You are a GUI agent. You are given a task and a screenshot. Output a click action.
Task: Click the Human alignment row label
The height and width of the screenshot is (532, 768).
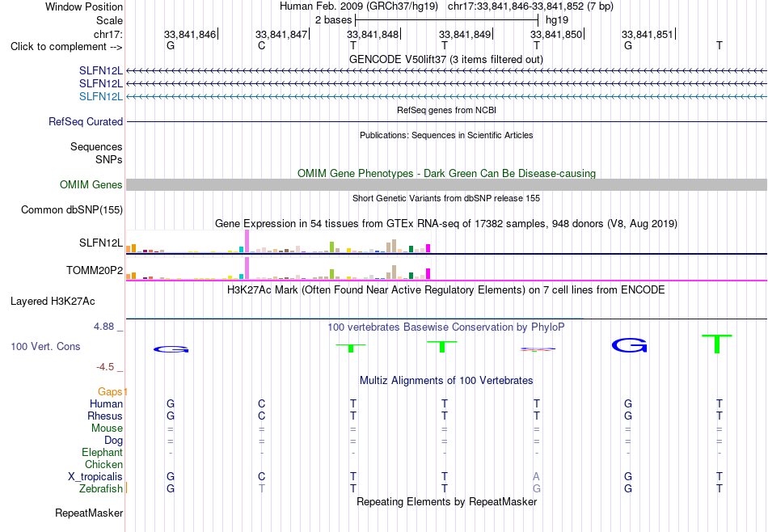point(106,403)
